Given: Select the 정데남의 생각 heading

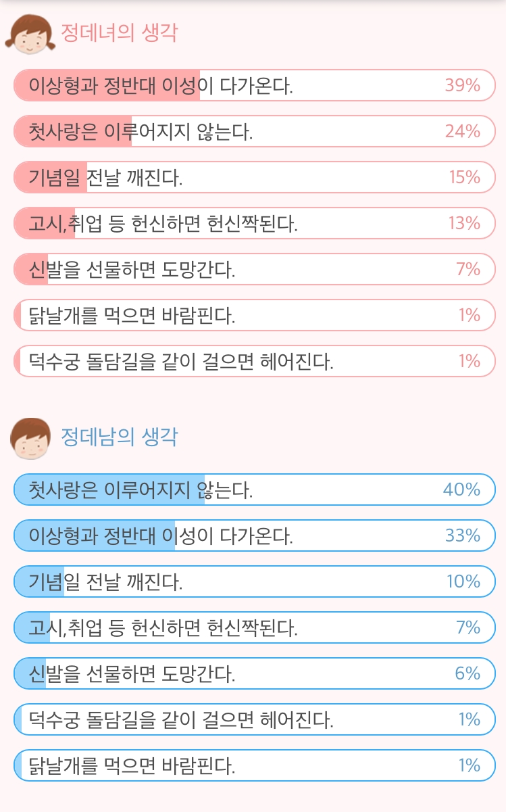Looking at the screenshot, I should tap(119, 437).
